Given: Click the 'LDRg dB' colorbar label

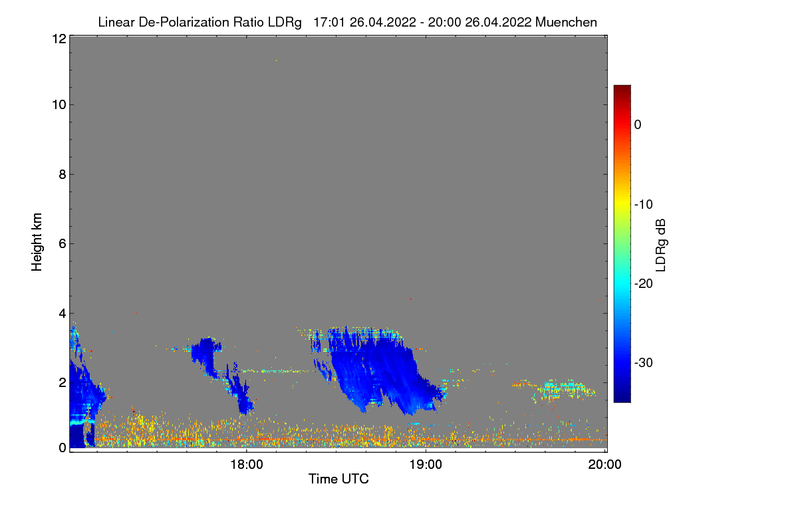Looking at the screenshot, I should point(660,245).
